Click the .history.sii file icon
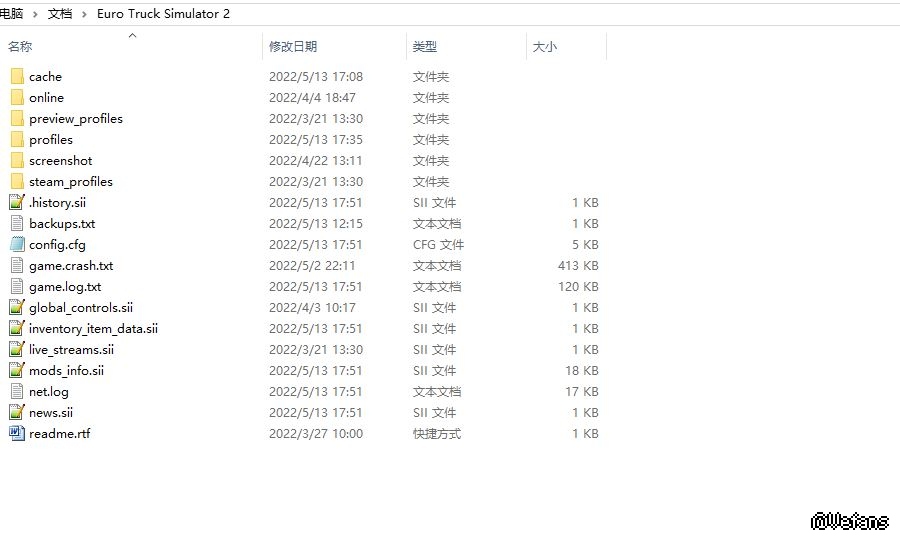 (17, 203)
